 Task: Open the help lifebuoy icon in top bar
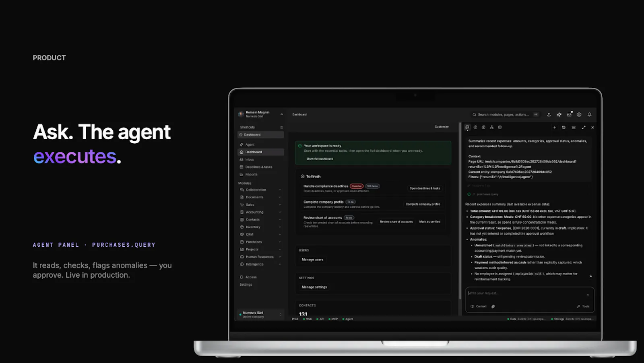579,115
